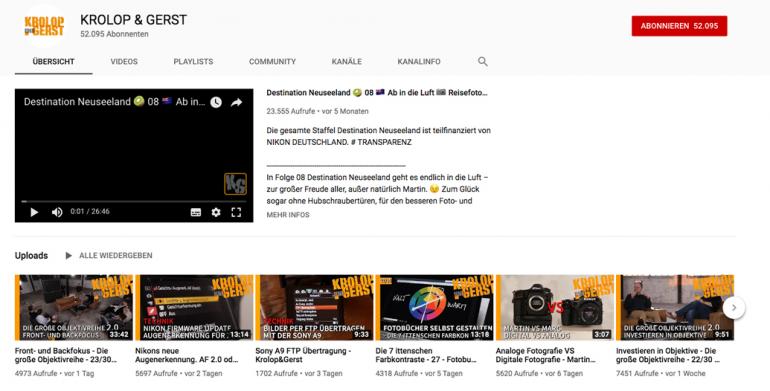Open featured video title Destination Neuseeland 08
Viewport: 770px width, 391px height.
(377, 92)
